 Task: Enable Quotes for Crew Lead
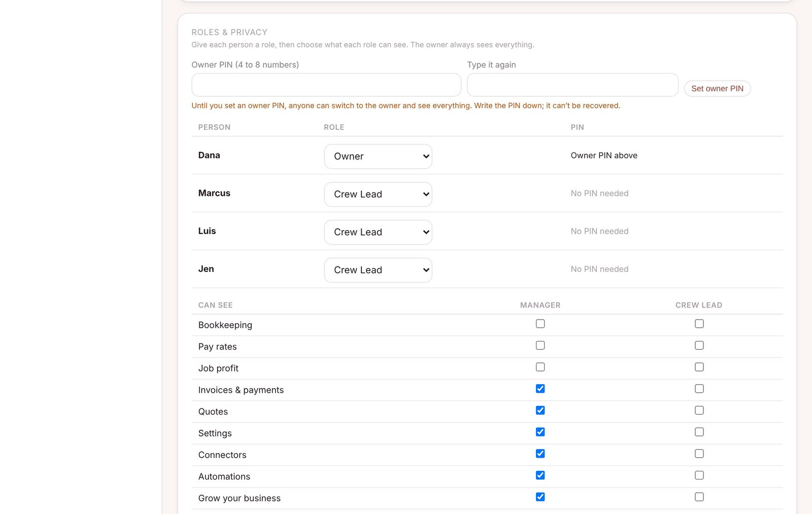click(699, 410)
